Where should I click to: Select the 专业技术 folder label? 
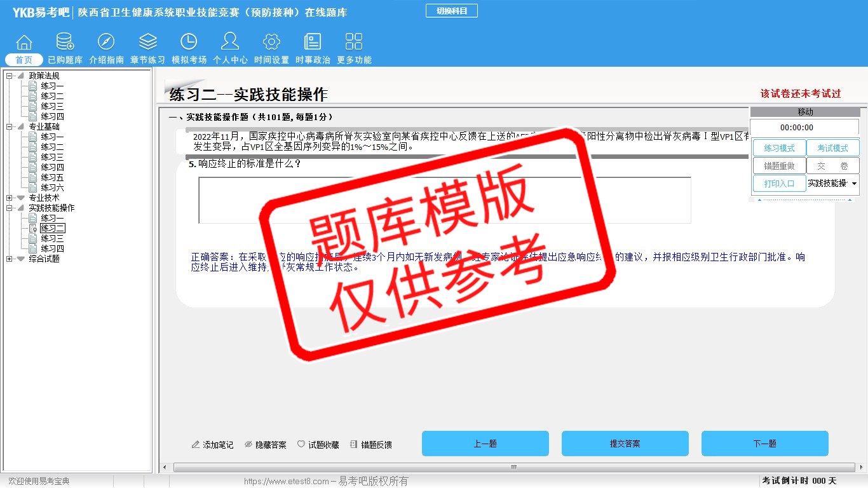click(x=44, y=198)
